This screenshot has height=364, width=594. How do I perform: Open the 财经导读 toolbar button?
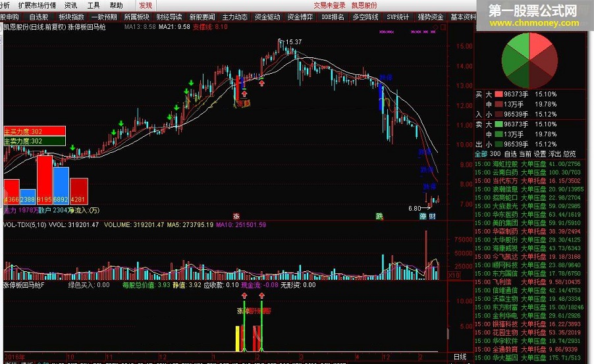169,17
